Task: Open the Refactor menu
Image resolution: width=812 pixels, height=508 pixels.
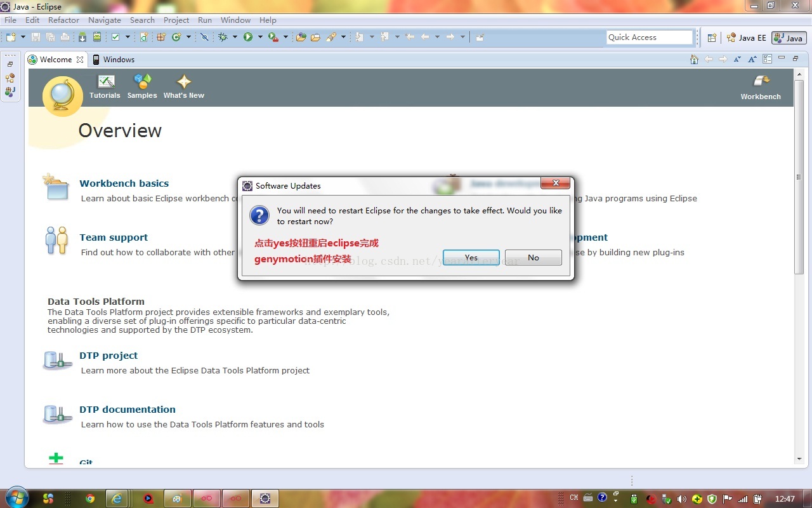Action: [x=64, y=20]
